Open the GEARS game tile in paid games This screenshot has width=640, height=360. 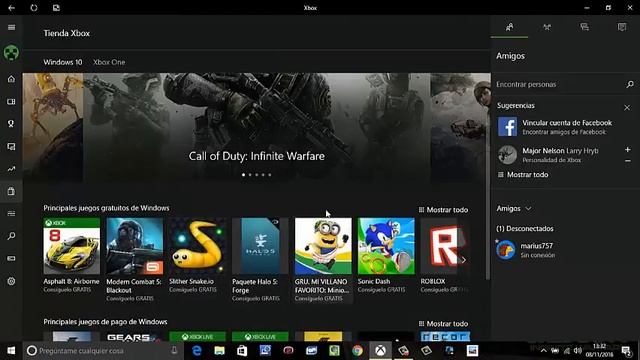[x=135, y=337]
